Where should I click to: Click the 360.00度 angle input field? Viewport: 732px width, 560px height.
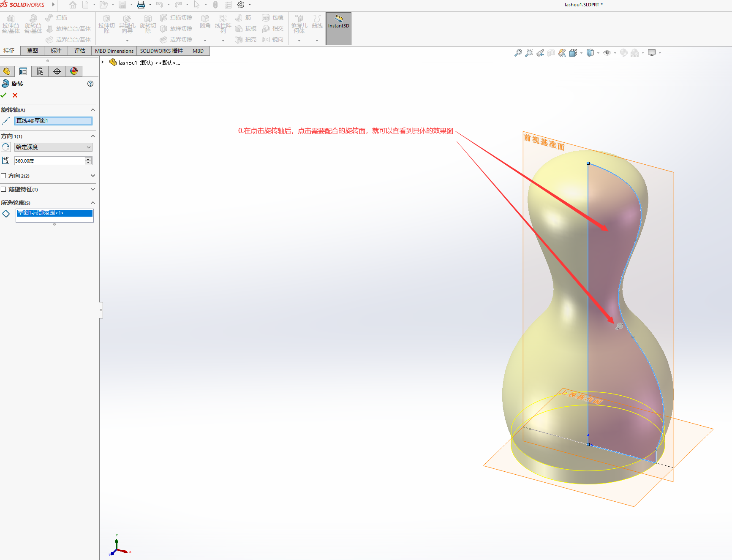click(x=49, y=161)
